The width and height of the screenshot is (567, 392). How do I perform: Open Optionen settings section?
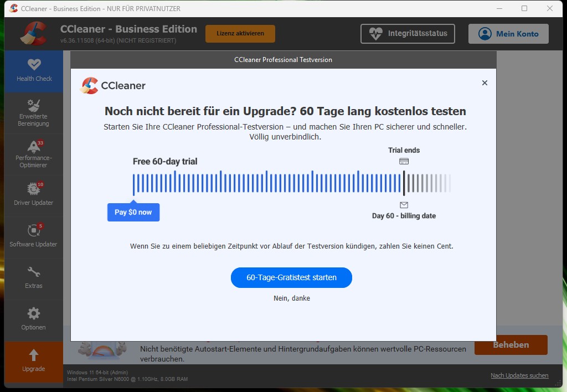click(x=34, y=320)
